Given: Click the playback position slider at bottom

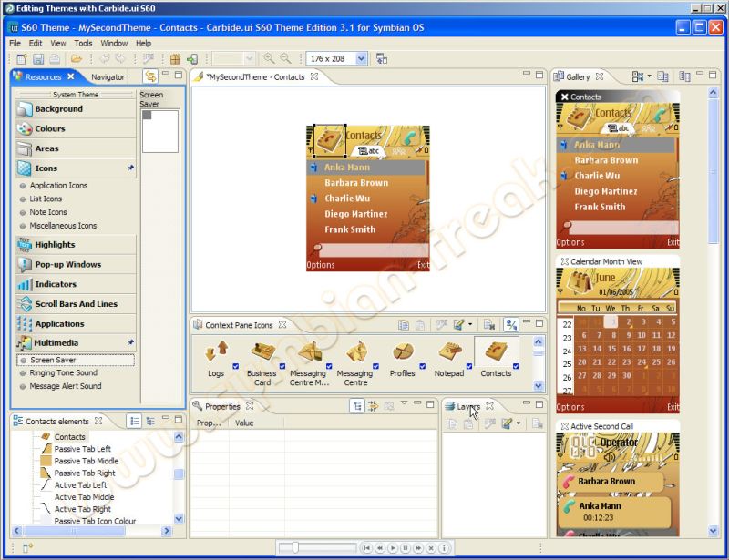Looking at the screenshot, I should [x=295, y=548].
